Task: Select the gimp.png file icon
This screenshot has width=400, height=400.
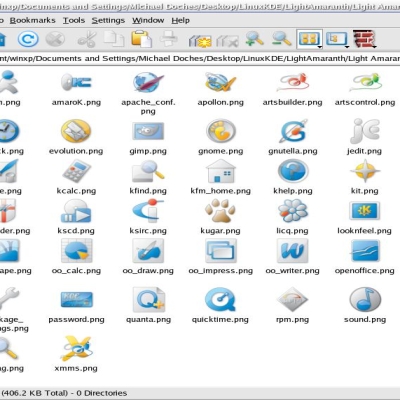Action: click(148, 131)
